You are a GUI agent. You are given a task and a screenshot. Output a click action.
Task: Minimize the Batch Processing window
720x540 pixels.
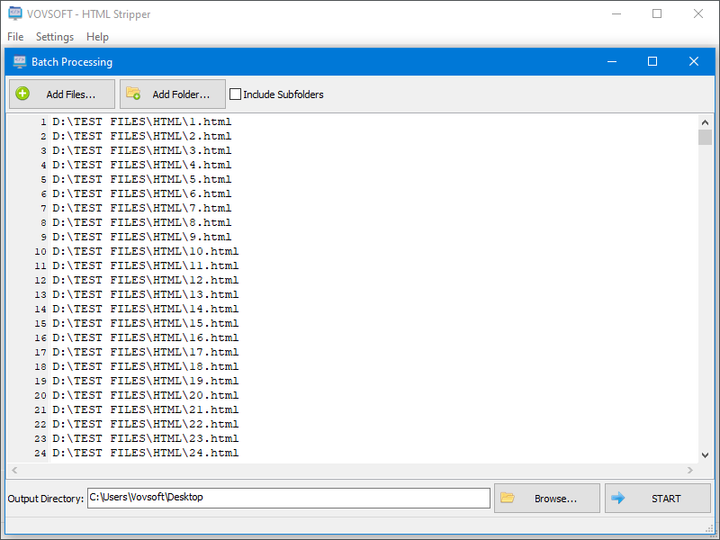(x=612, y=62)
